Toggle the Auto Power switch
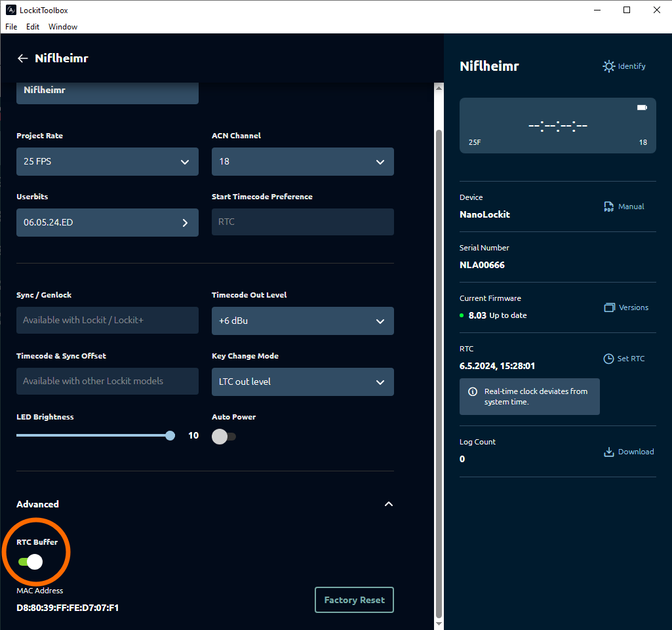This screenshot has width=672, height=630. tap(224, 437)
